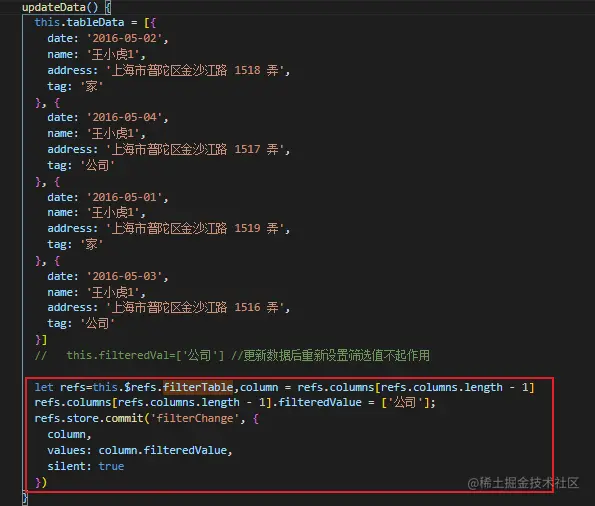Screen dimensions: 595x506
Task: Click the highlighted filterTable word
Action: tap(198, 387)
